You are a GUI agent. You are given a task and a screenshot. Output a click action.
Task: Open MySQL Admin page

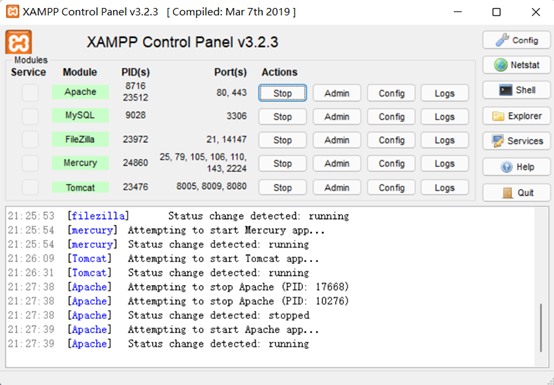tap(337, 117)
